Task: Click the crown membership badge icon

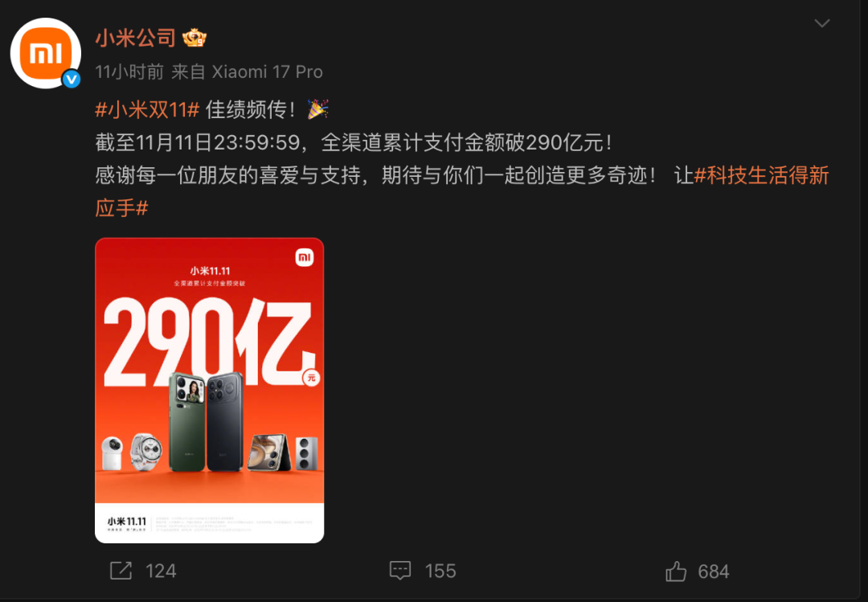Action: pos(194,38)
